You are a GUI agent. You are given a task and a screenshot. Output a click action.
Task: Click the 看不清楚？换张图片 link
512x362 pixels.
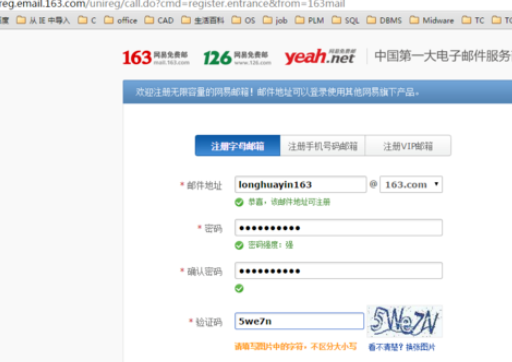click(402, 347)
